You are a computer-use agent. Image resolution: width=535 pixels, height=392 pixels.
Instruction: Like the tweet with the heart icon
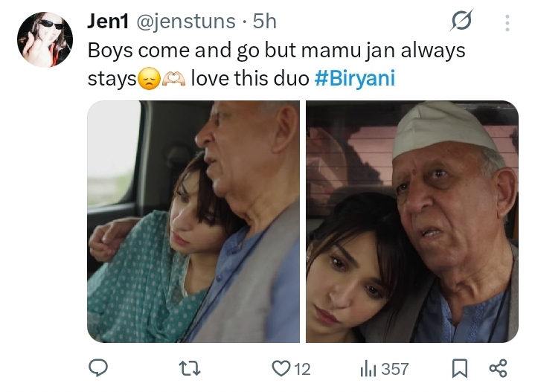point(281,368)
